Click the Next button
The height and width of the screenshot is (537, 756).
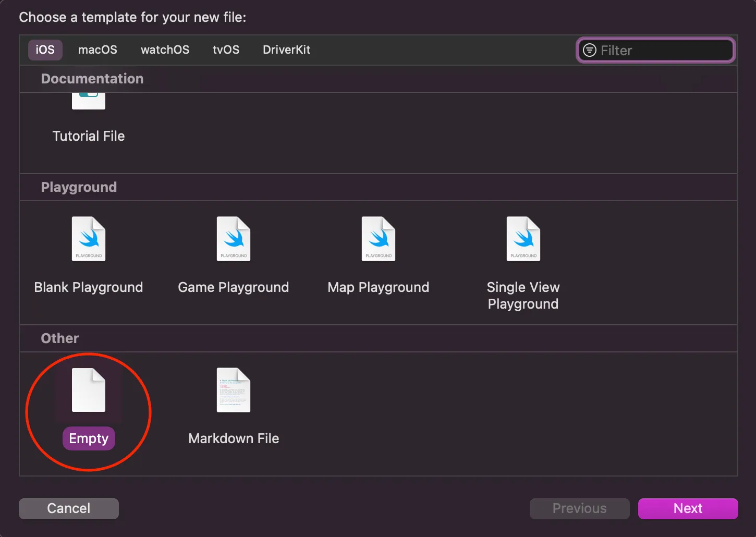(x=688, y=508)
